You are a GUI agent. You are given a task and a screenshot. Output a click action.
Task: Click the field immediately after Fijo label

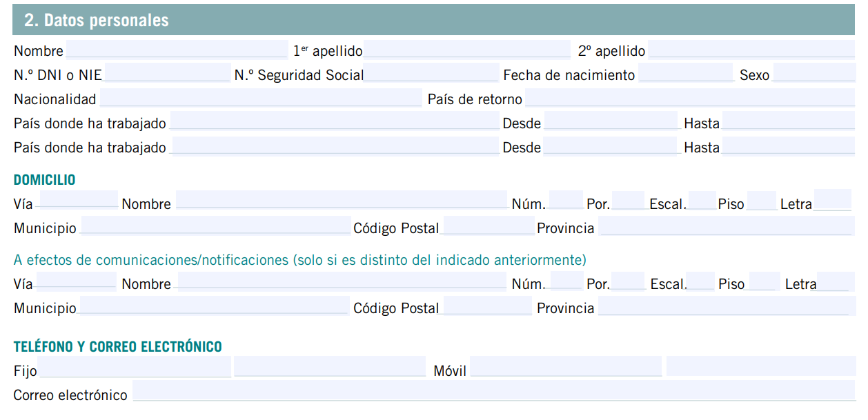(x=135, y=366)
